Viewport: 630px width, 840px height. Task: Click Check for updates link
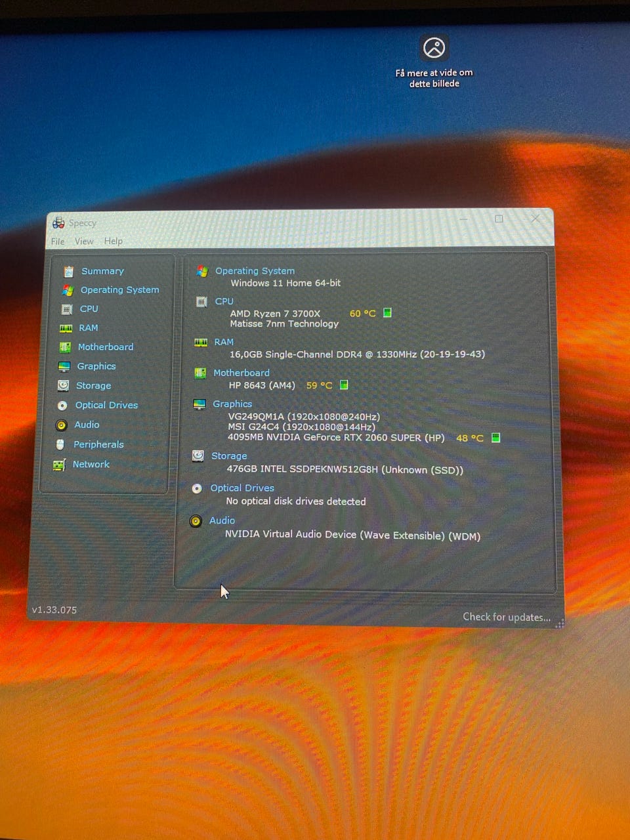[x=507, y=618]
